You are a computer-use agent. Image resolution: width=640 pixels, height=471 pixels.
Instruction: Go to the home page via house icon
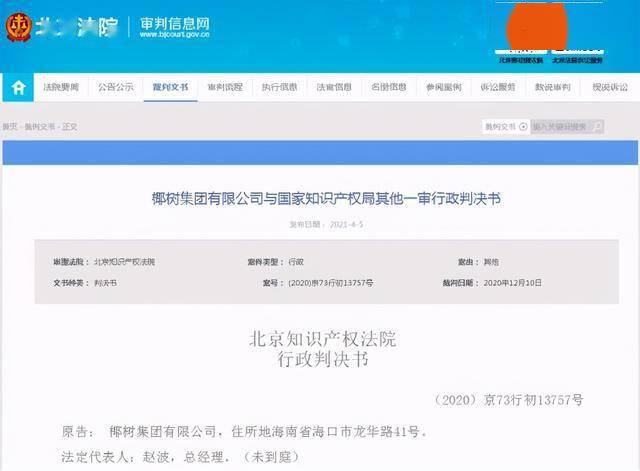point(18,87)
